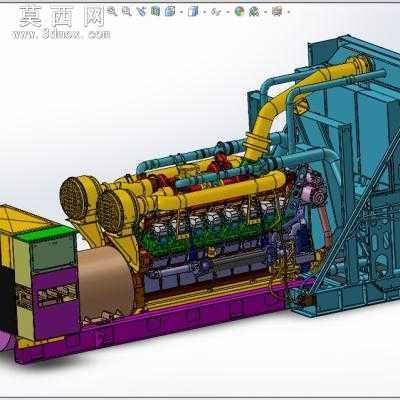Open Edit Appearance color ball
This screenshot has height=400, width=400.
239,12
